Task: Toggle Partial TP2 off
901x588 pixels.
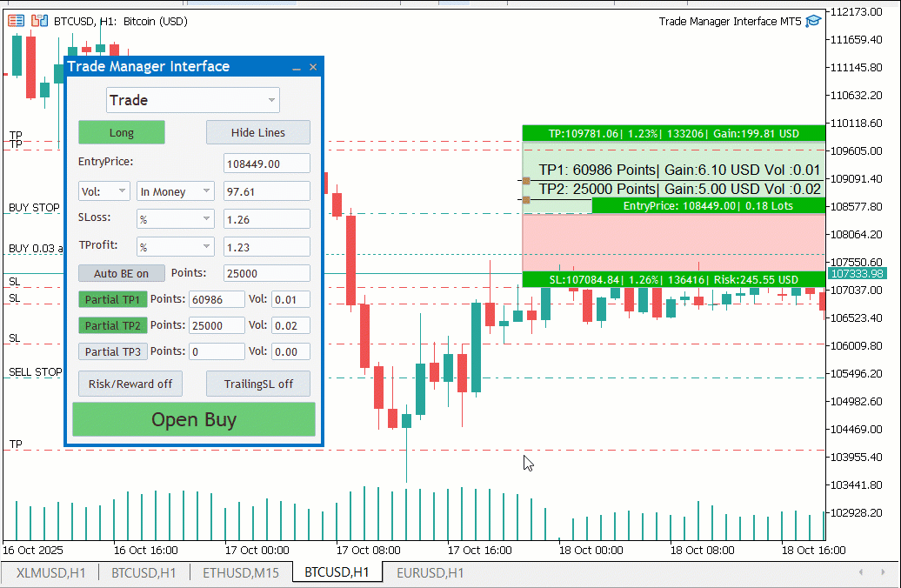Action: point(112,325)
